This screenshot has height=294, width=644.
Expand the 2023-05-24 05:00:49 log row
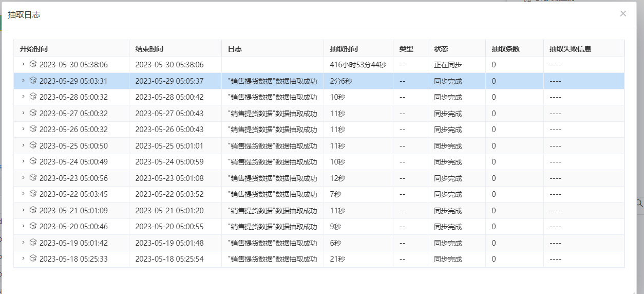point(23,161)
